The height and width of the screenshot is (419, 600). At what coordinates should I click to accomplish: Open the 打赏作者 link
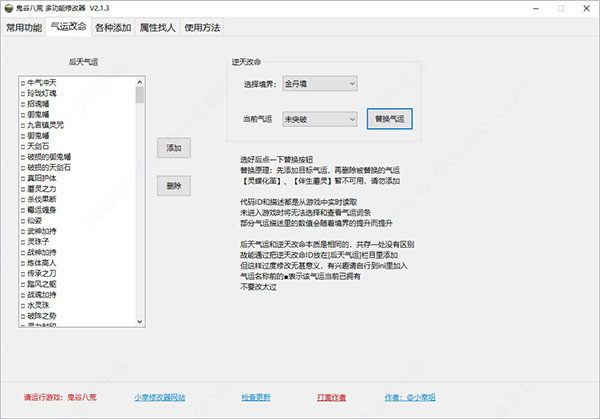331,398
